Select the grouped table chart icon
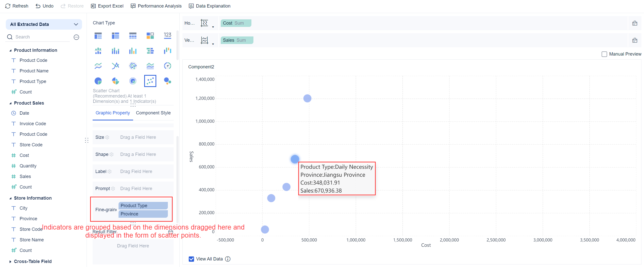This screenshot has height=267, width=644. 98,36
